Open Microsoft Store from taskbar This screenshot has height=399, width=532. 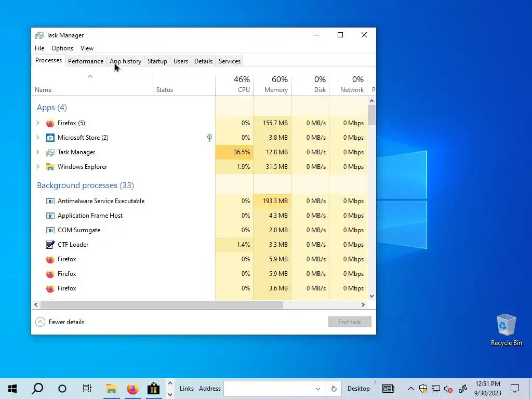pyautogui.click(x=154, y=389)
